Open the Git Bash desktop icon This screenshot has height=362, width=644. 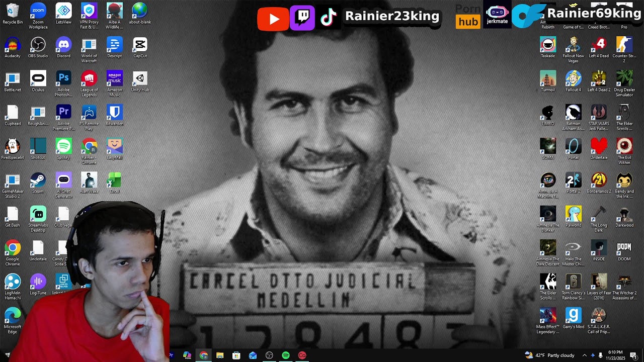click(x=13, y=217)
